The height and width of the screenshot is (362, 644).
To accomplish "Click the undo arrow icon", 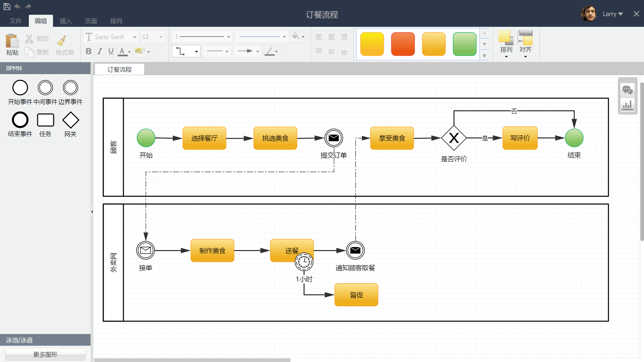I will tap(17, 6).
